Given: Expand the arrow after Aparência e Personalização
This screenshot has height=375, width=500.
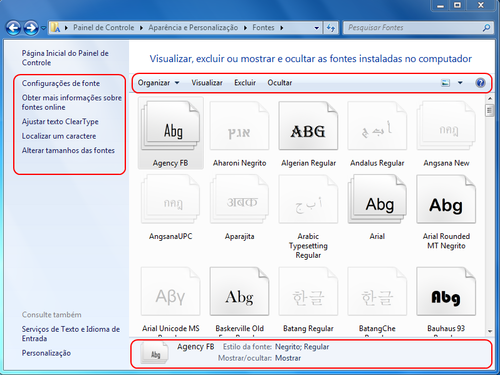Looking at the screenshot, I should point(245,28).
